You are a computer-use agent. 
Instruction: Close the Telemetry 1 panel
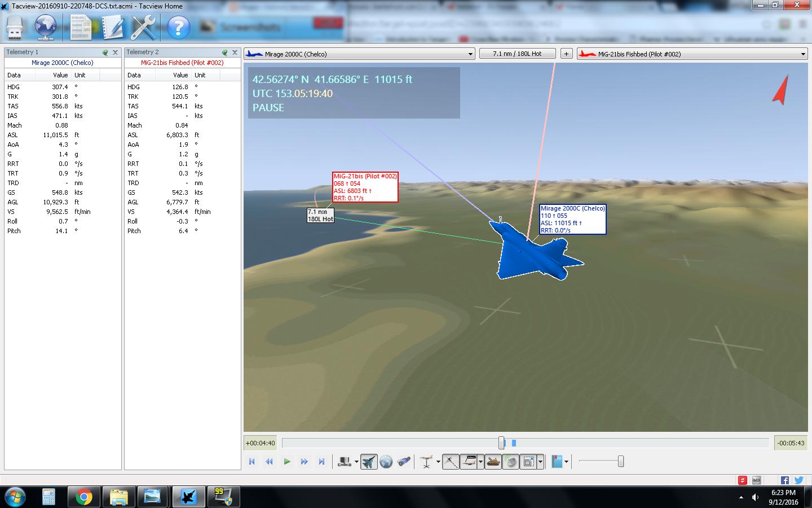(116, 52)
